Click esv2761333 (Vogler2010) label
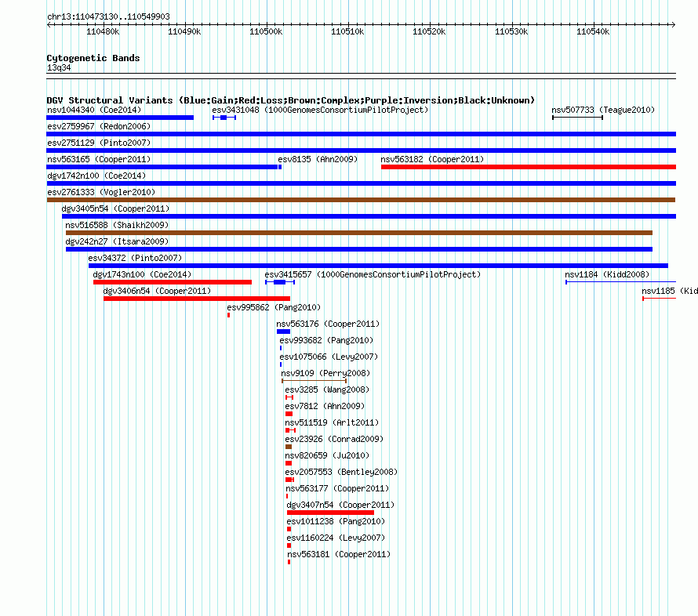 pyautogui.click(x=101, y=192)
